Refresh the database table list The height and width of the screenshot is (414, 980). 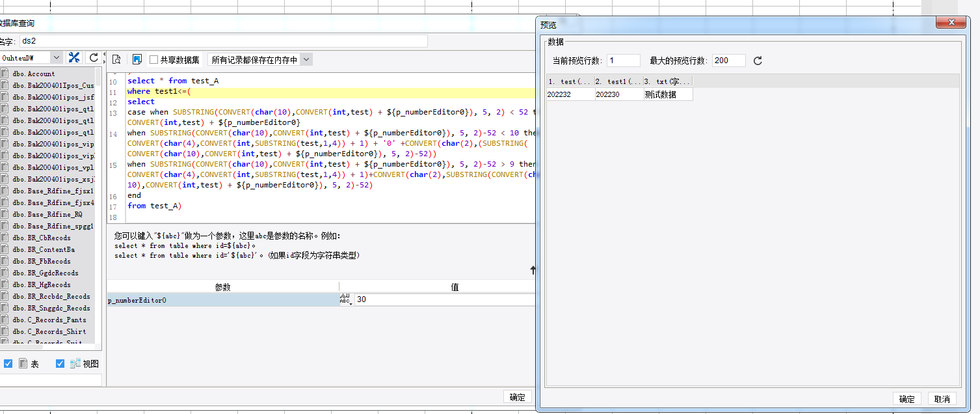tap(93, 58)
